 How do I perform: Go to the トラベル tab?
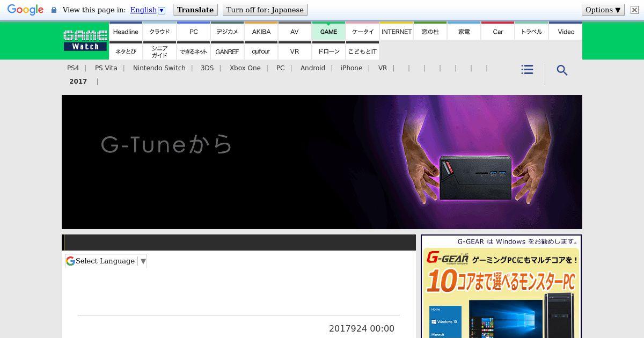tap(531, 31)
